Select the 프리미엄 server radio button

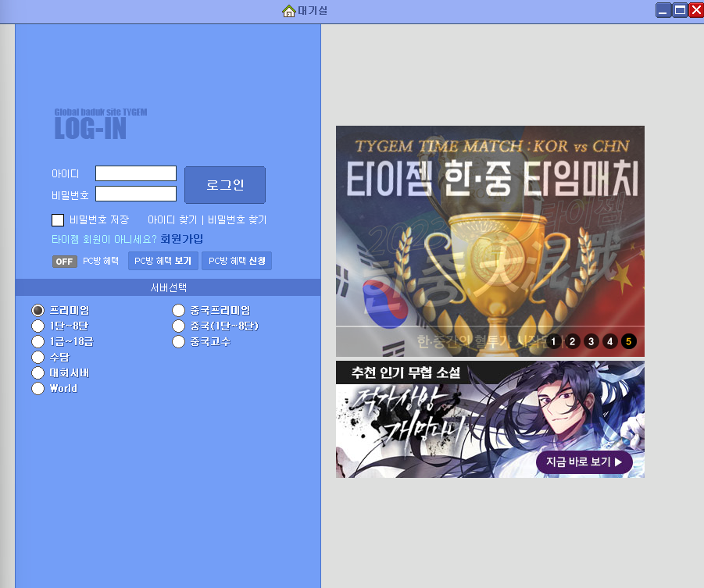coord(38,310)
